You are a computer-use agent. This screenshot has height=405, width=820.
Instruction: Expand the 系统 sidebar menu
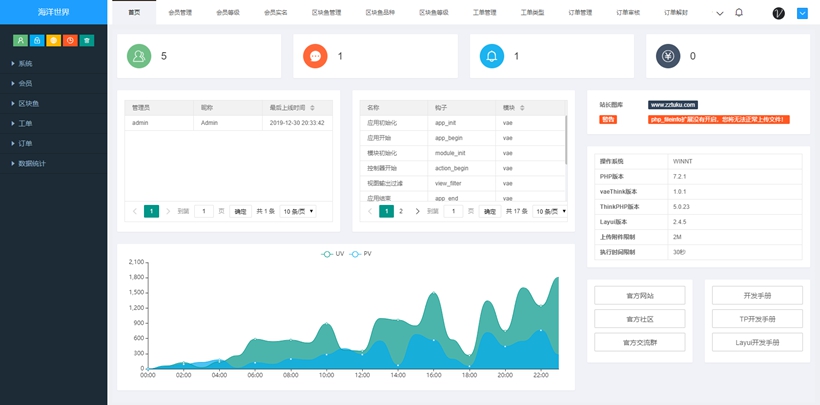25,63
